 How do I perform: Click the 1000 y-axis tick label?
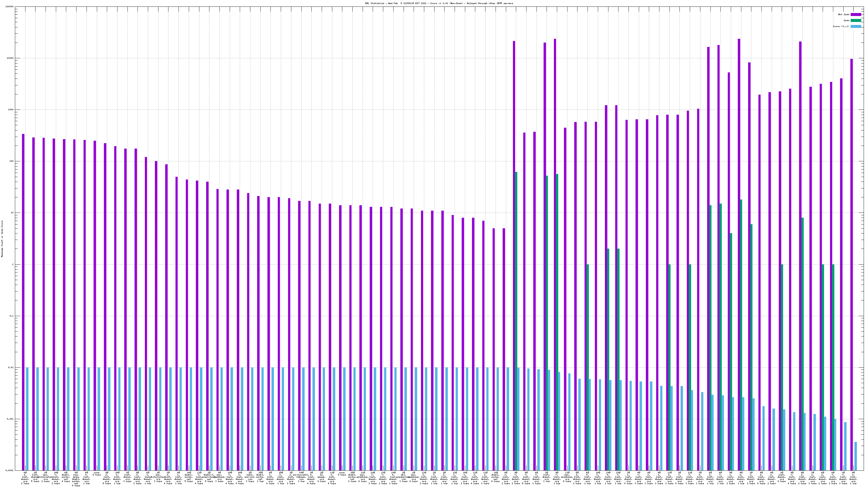click(x=11, y=110)
